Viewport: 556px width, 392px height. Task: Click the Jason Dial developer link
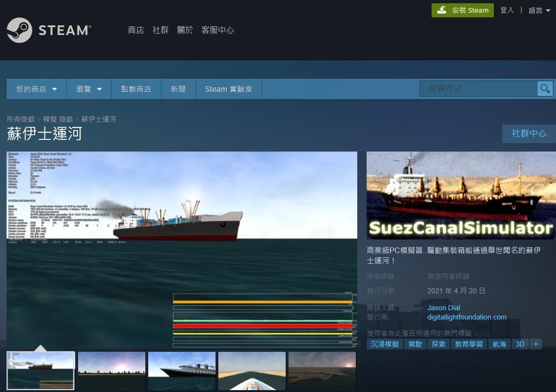pyautogui.click(x=444, y=308)
